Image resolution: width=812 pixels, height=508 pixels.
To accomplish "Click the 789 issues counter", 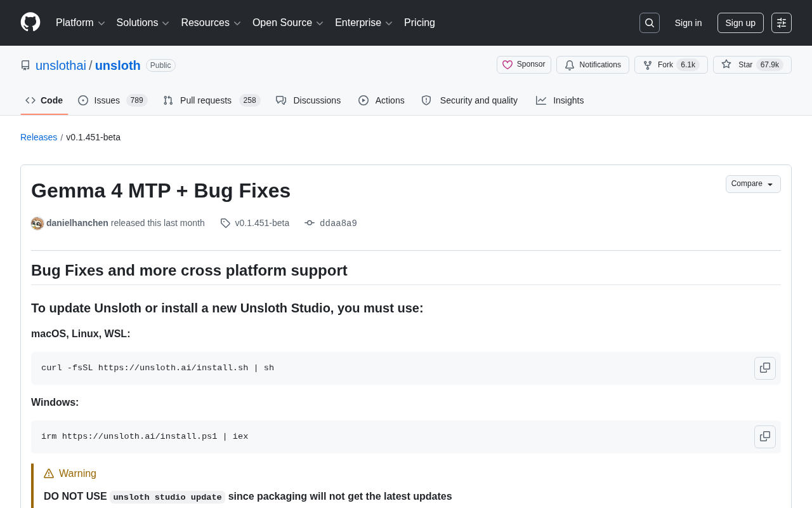I will click(137, 100).
